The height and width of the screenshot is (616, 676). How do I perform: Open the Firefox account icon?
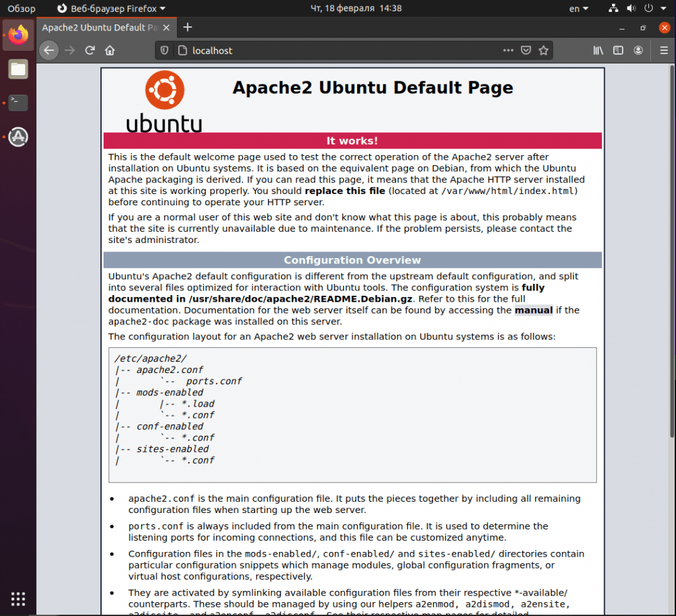(x=639, y=50)
